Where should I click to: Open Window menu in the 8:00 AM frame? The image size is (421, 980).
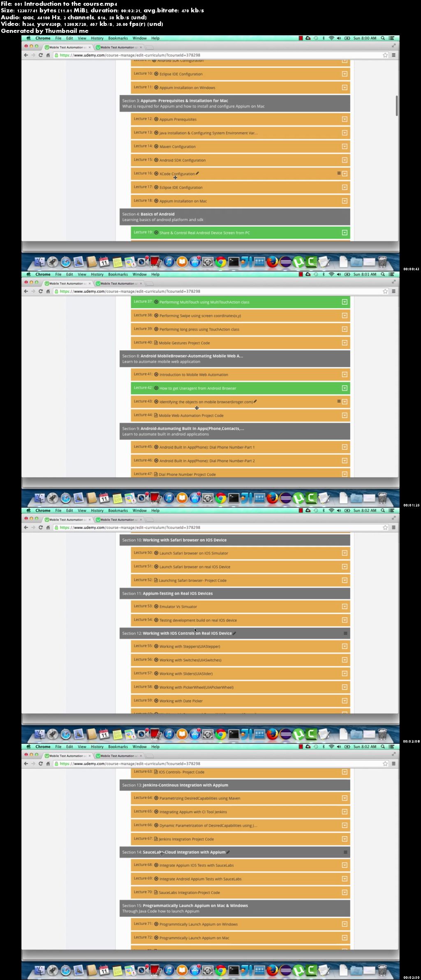pyautogui.click(x=139, y=38)
